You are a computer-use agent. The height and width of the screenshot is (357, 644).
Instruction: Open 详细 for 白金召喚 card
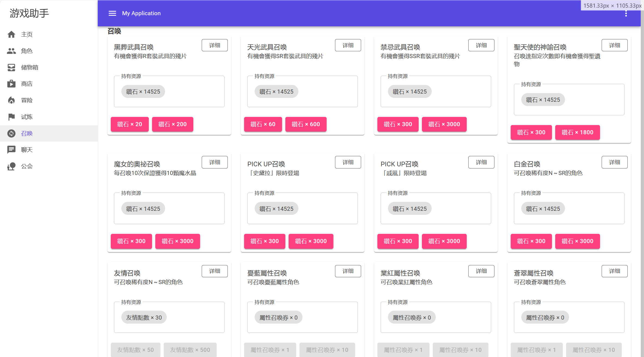coord(614,162)
